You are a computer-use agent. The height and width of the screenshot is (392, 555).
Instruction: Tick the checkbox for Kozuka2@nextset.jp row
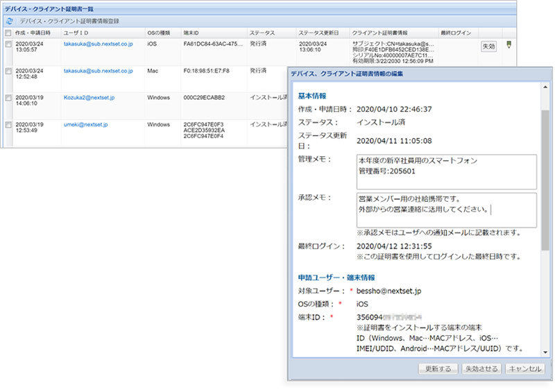(8, 98)
